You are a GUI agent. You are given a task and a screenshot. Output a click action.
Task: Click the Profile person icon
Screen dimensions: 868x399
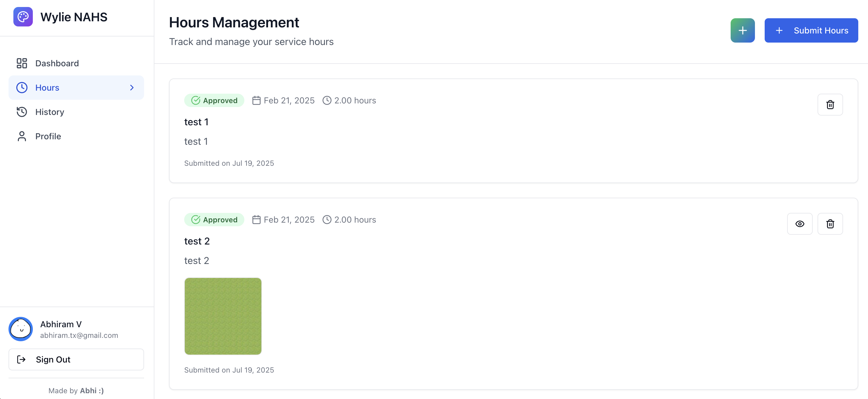(22, 136)
